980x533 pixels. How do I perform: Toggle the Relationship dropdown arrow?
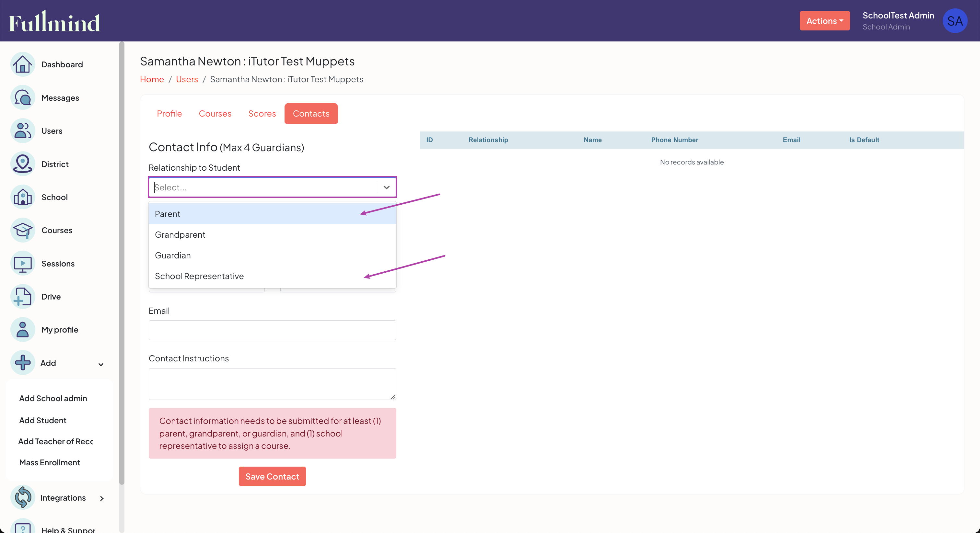click(x=386, y=187)
